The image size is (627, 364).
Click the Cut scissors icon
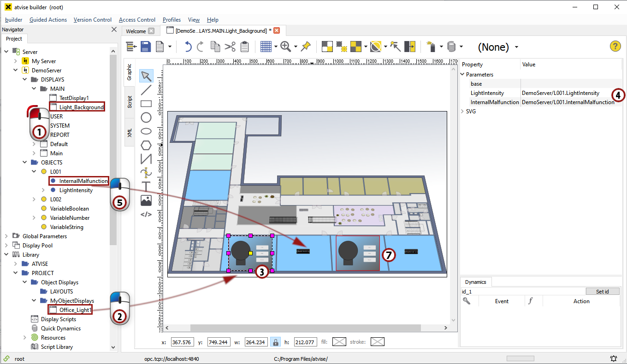(230, 47)
